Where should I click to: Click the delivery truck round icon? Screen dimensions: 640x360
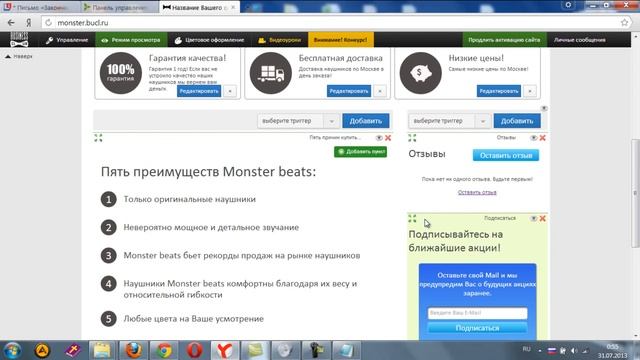[x=271, y=73]
